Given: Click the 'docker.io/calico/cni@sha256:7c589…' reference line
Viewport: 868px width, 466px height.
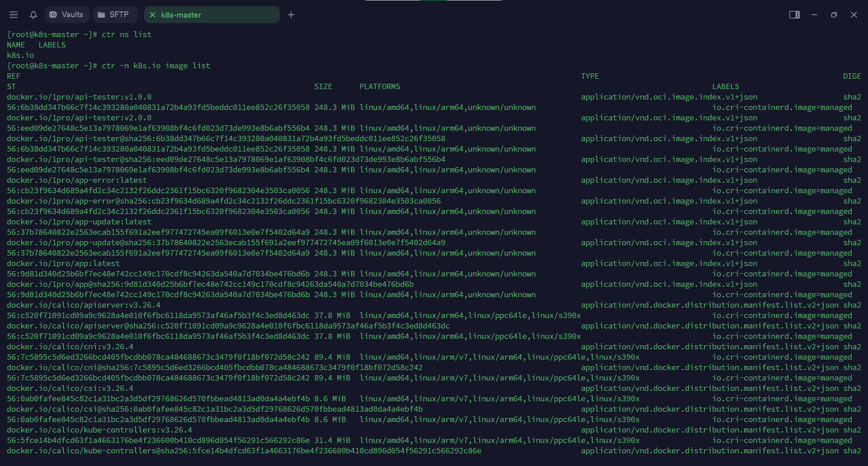Looking at the screenshot, I should coord(215,367).
